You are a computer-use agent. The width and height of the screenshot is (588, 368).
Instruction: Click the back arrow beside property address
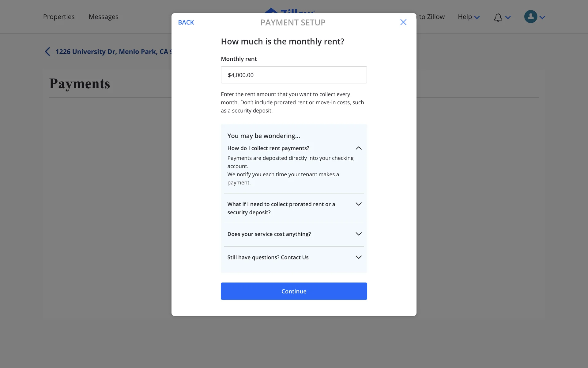pyautogui.click(x=47, y=52)
